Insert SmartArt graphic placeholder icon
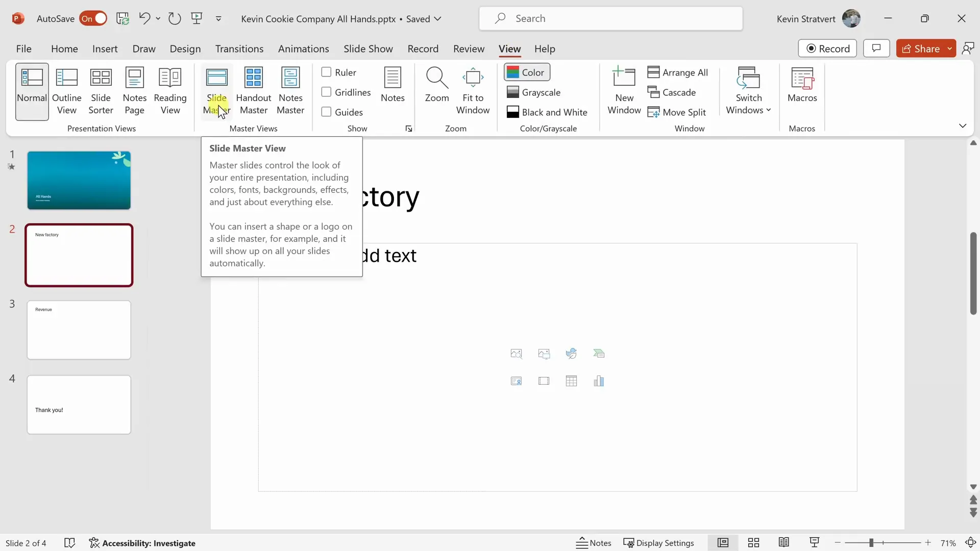980x551 pixels. (x=599, y=354)
